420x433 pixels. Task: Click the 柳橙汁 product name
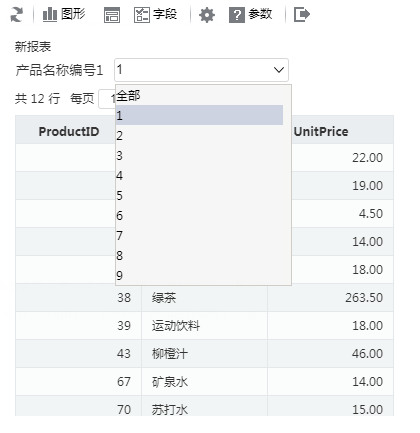click(x=170, y=354)
